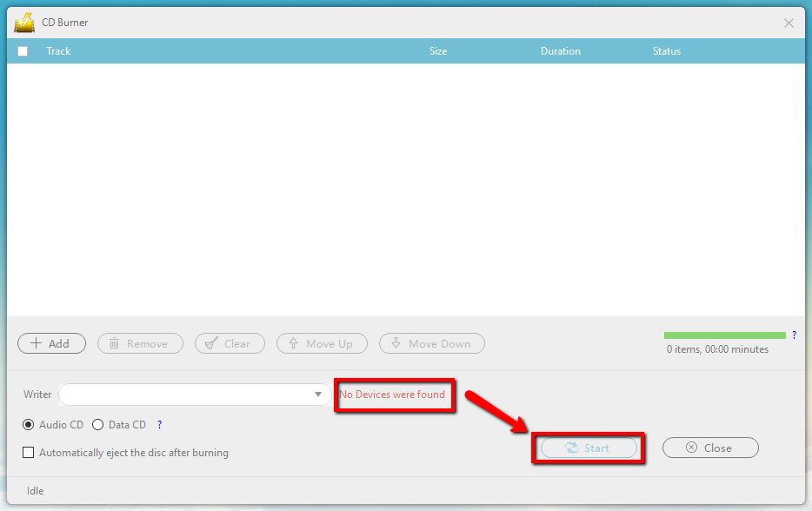
Task: Select the Data CD radio option
Action: (x=97, y=425)
